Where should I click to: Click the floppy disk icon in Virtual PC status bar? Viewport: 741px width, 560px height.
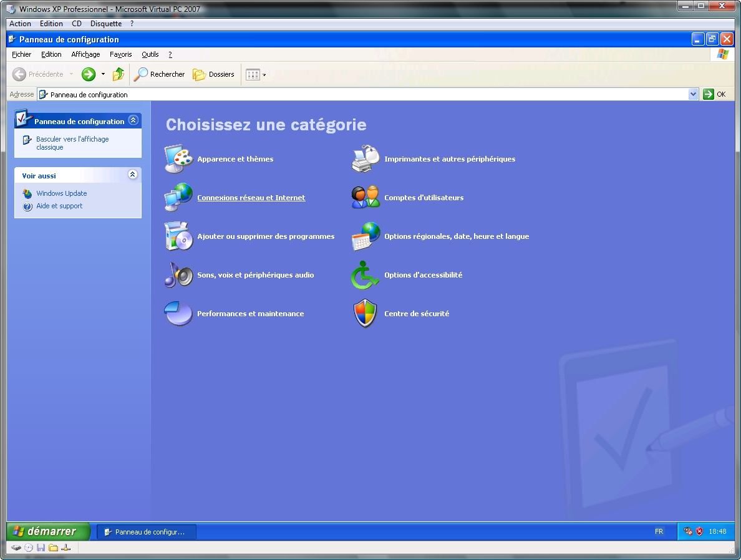click(x=41, y=548)
